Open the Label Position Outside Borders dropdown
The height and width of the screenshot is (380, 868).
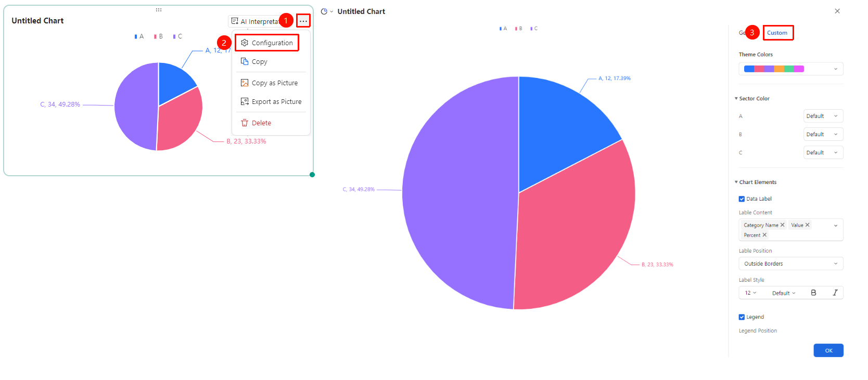pos(791,264)
